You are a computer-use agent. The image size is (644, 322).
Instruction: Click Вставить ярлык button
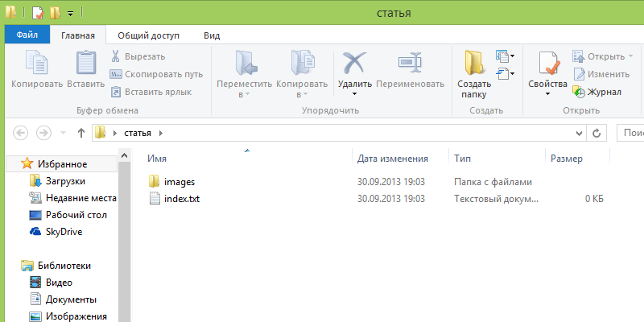point(151,92)
